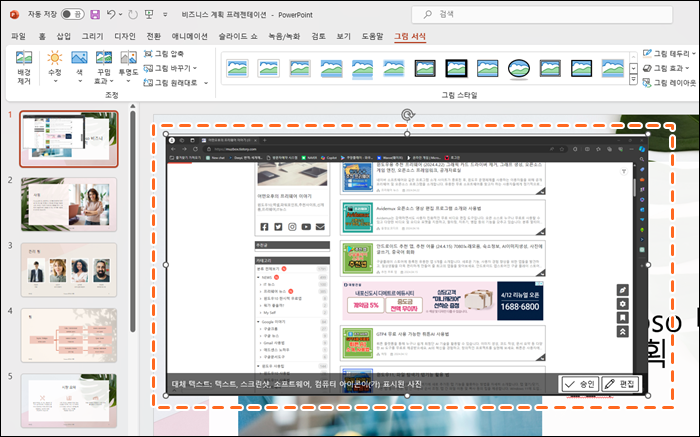This screenshot has width=700, height=437.
Task: Open the 도움말 tab
Action: point(372,36)
